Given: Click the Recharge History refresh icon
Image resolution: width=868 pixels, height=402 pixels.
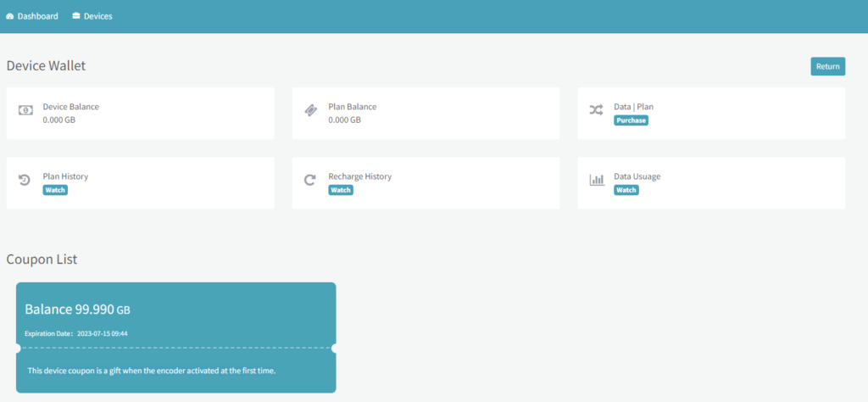Looking at the screenshot, I should click(310, 180).
